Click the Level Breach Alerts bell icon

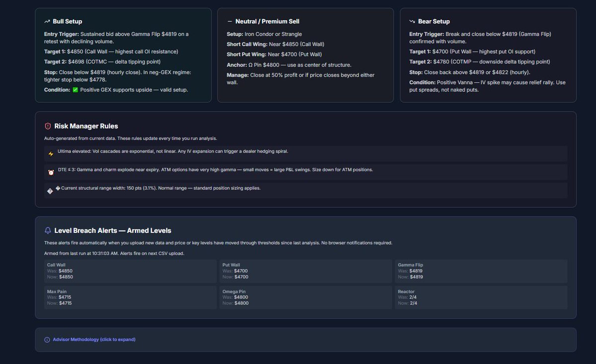tap(48, 230)
